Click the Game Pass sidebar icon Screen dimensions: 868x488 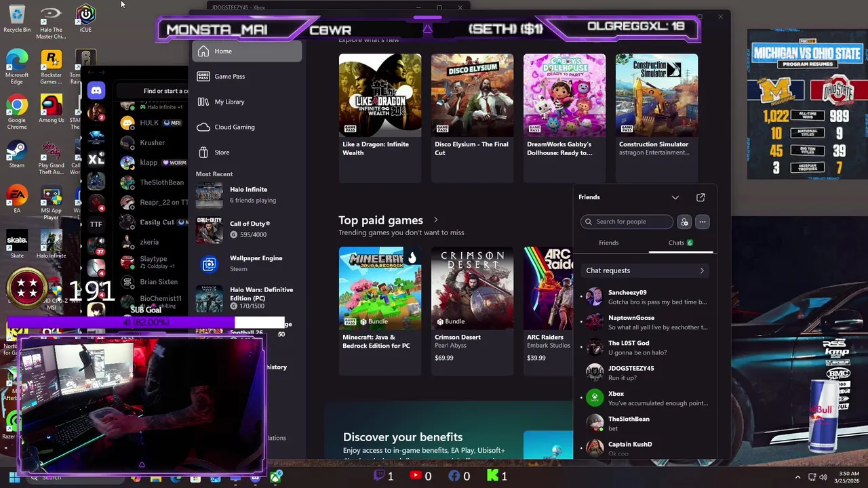[x=203, y=77]
